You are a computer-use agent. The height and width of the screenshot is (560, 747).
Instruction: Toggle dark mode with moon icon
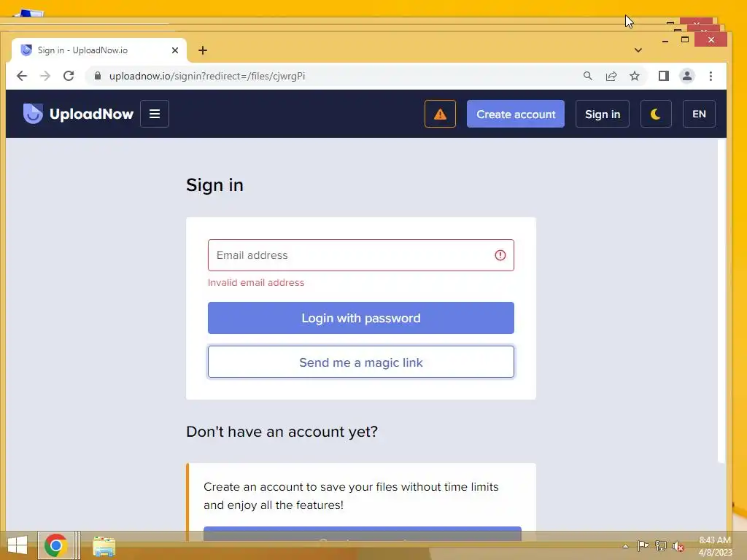click(656, 114)
